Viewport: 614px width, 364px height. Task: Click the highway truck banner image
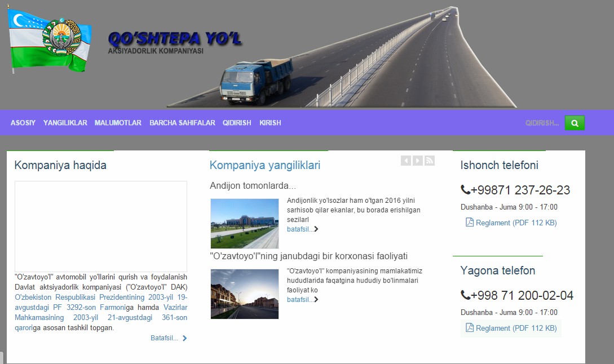(x=342, y=57)
